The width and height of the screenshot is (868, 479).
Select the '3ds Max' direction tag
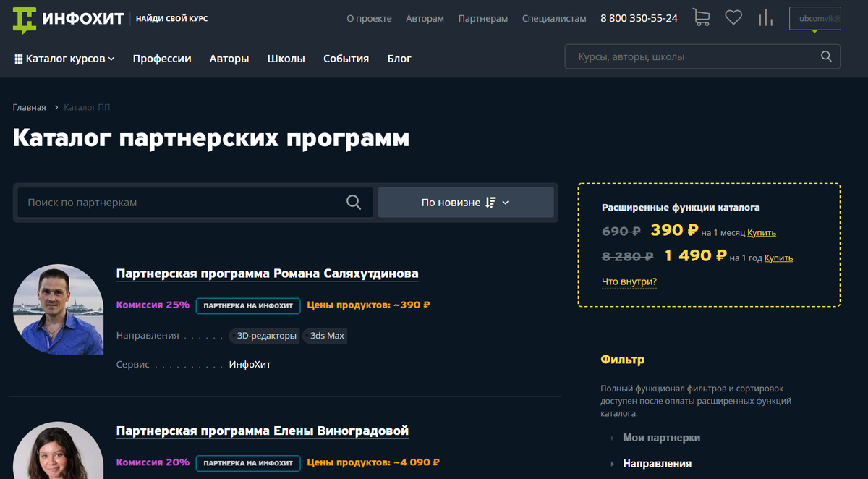tap(327, 336)
